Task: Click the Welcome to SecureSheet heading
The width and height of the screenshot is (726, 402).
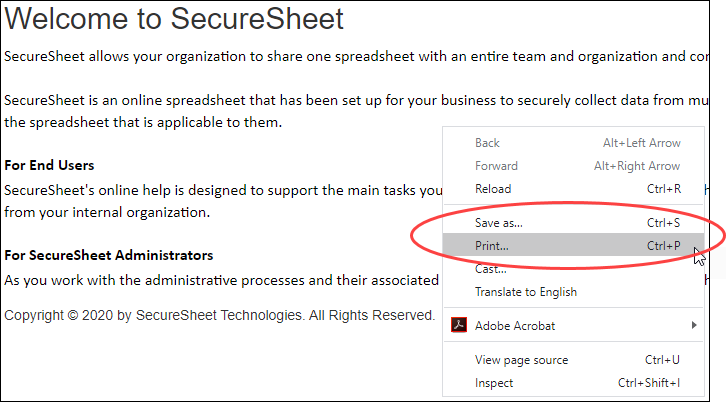Action: click(x=174, y=18)
